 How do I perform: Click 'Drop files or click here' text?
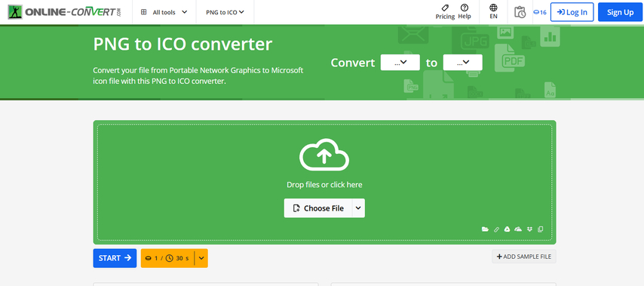tap(324, 184)
